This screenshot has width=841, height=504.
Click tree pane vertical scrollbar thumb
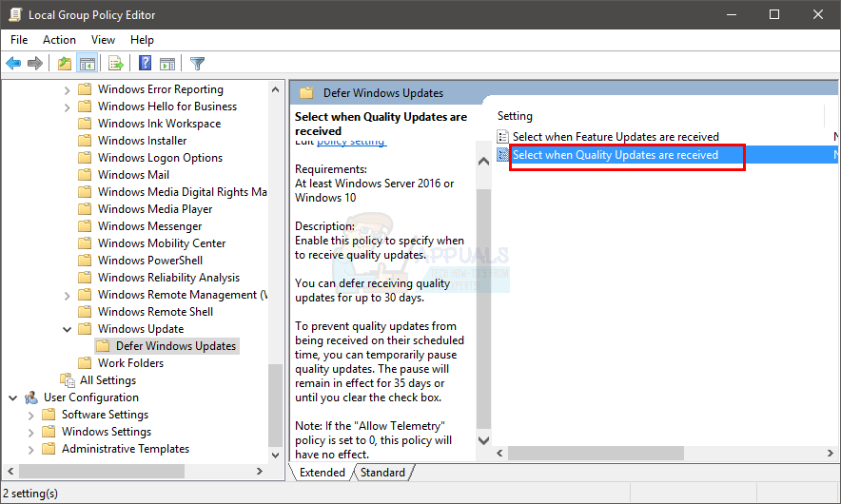click(275, 405)
